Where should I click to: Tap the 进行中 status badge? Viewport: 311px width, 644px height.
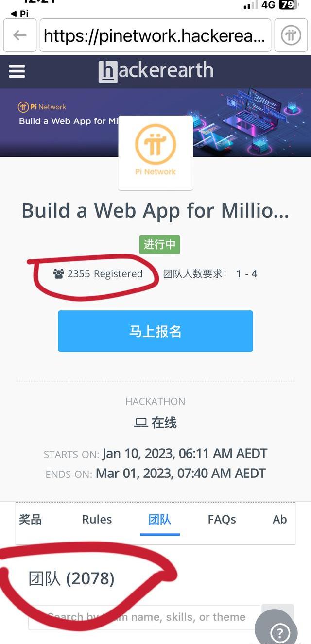pos(160,244)
